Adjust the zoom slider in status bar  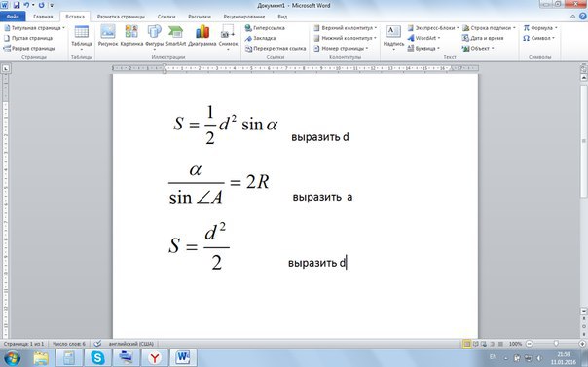coord(556,344)
